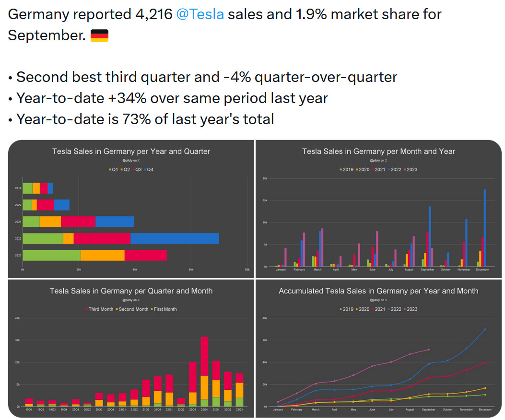505x420 pixels.
Task: Click the green Q1 segment of the 2023 bar
Action: click(51, 255)
